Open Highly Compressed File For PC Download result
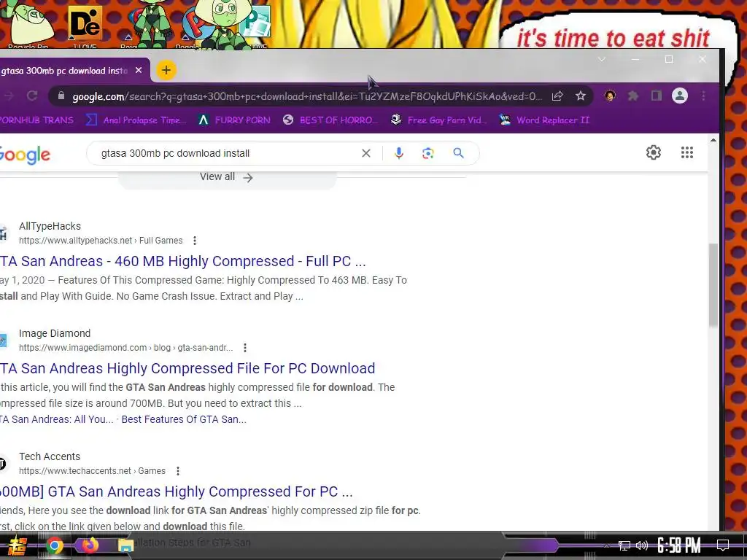This screenshot has height=560, width=747. (x=187, y=368)
